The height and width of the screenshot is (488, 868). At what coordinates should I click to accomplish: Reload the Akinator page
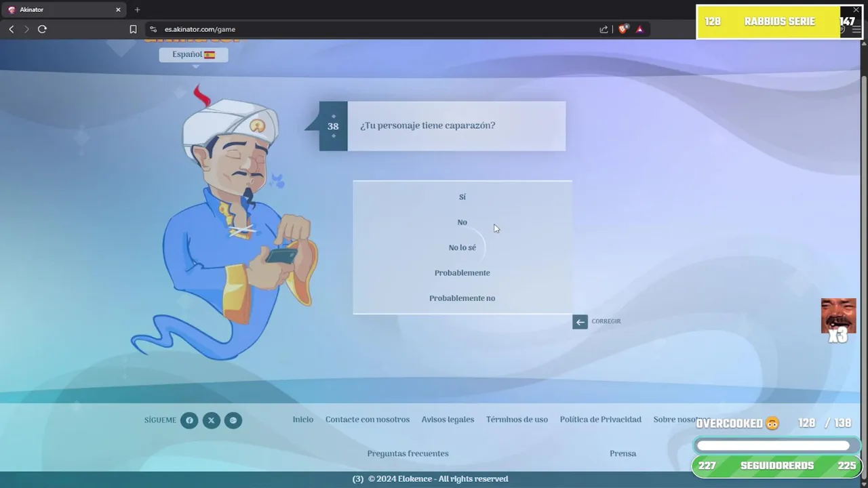42,29
